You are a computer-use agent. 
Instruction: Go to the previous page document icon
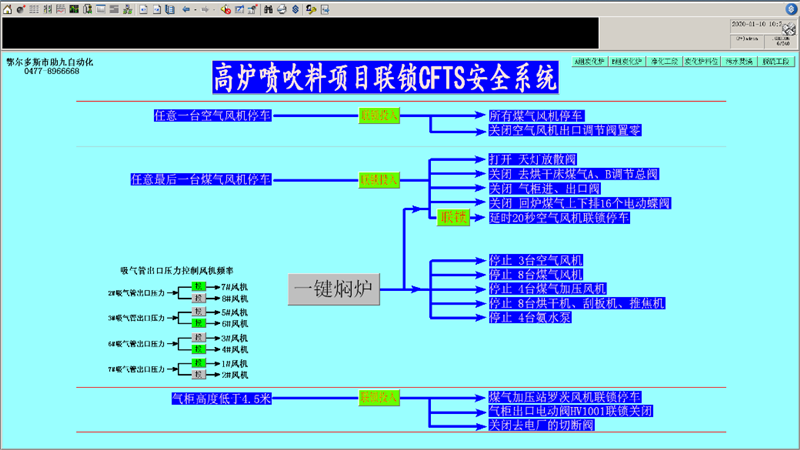click(143, 9)
